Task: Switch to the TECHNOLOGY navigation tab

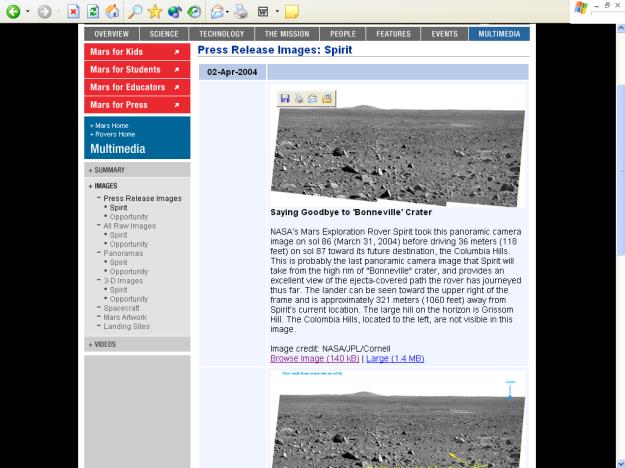Action: pos(221,33)
